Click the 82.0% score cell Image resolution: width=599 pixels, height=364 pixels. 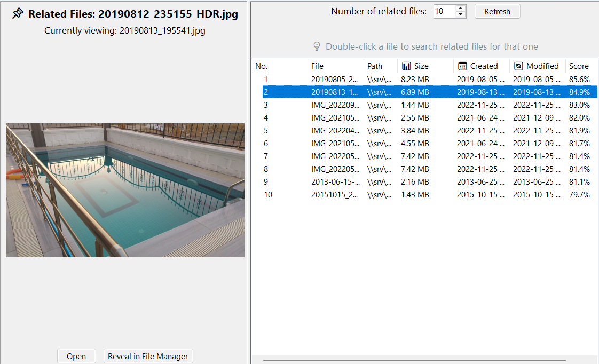pos(579,117)
